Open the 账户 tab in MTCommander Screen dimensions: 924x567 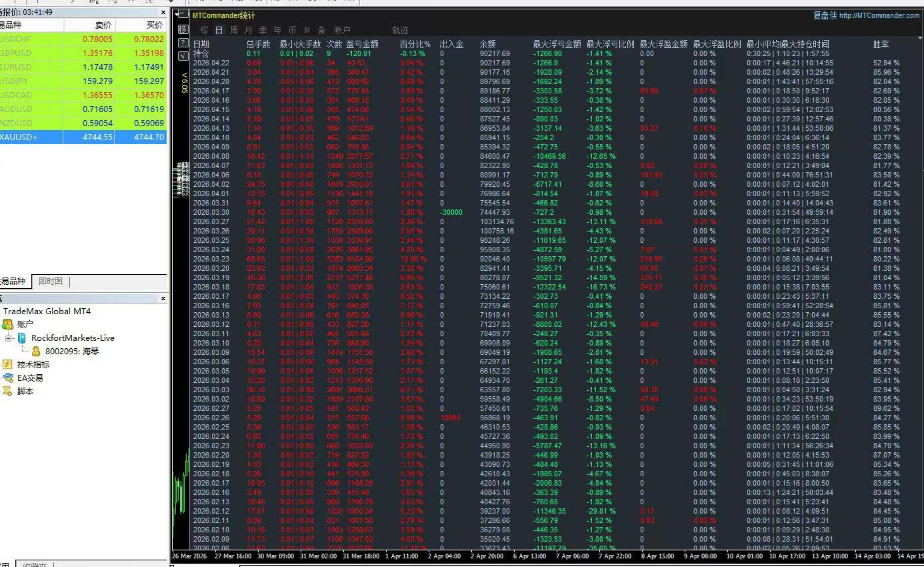pyautogui.click(x=342, y=30)
